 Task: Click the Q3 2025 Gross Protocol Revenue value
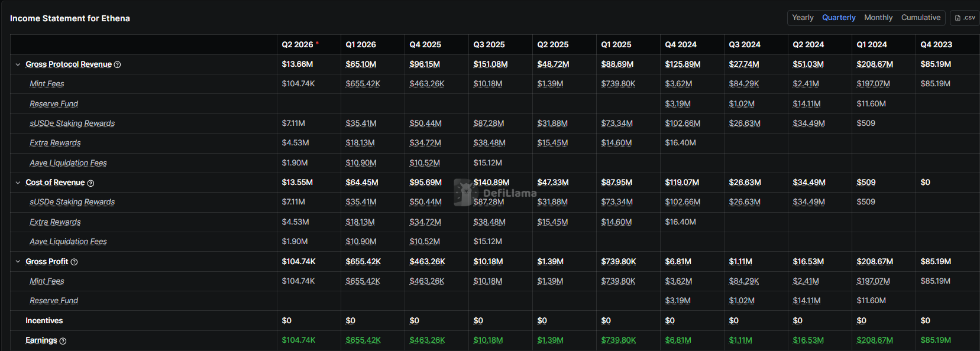490,64
